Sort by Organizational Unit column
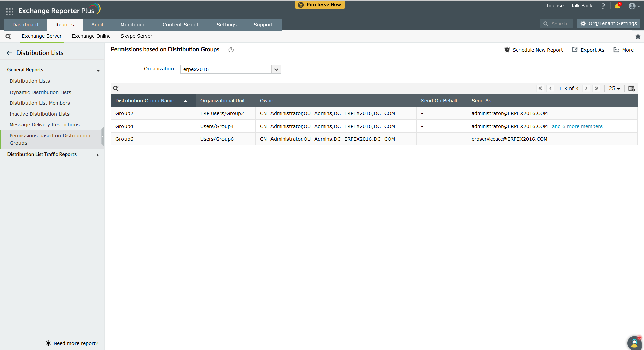 pos(222,101)
